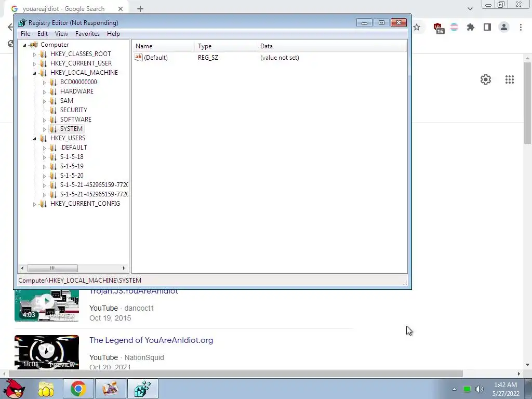Select the Computer tree icon
Viewport: 532px width, 399px height.
coord(34,45)
